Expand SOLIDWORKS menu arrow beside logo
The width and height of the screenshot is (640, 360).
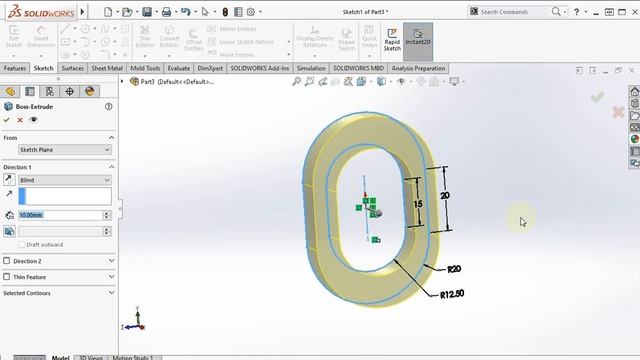coord(82,12)
